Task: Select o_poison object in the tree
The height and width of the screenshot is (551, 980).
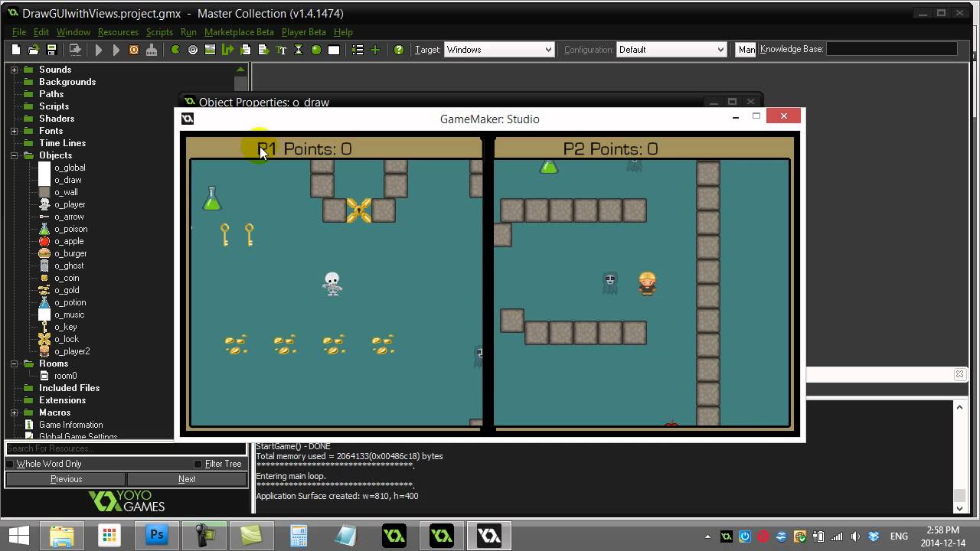Action: [x=70, y=229]
